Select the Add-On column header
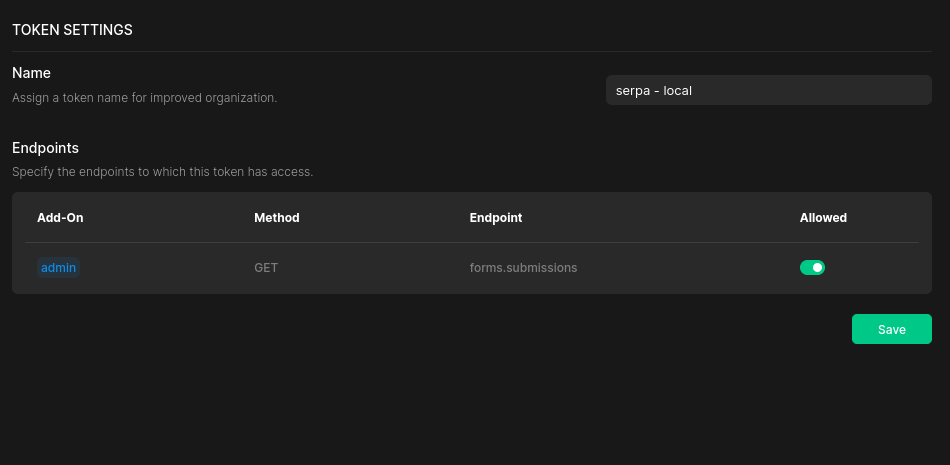Screen dimensions: 950x465 (60, 218)
